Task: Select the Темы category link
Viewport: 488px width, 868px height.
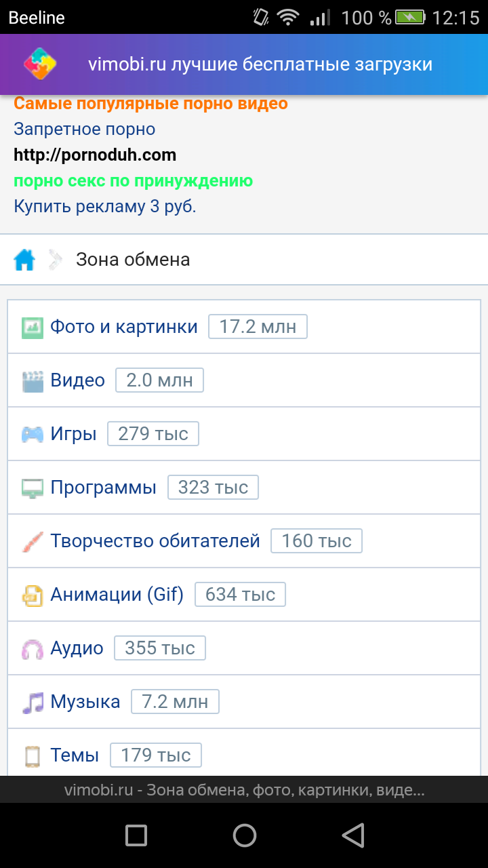Action: point(75,755)
